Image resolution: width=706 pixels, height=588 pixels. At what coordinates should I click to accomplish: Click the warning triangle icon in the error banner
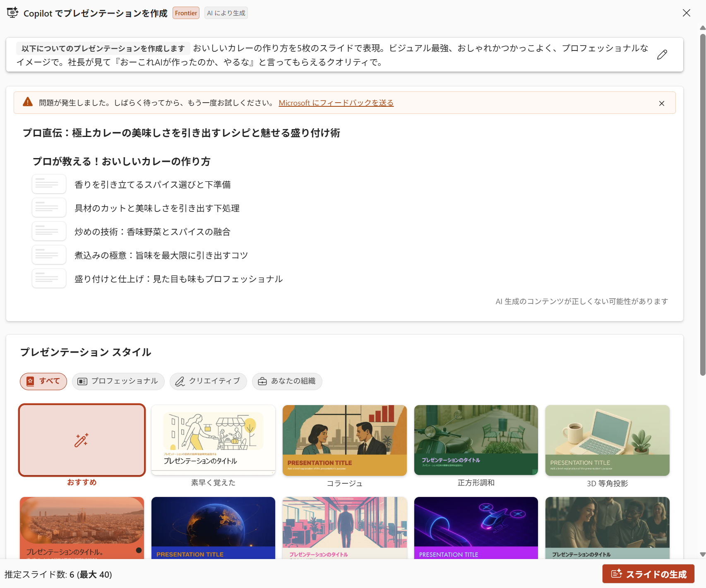tap(27, 101)
